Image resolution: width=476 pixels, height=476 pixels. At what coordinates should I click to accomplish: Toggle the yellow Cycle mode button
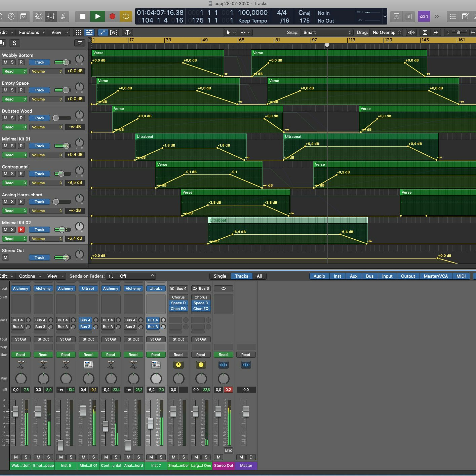pyautogui.click(x=126, y=17)
